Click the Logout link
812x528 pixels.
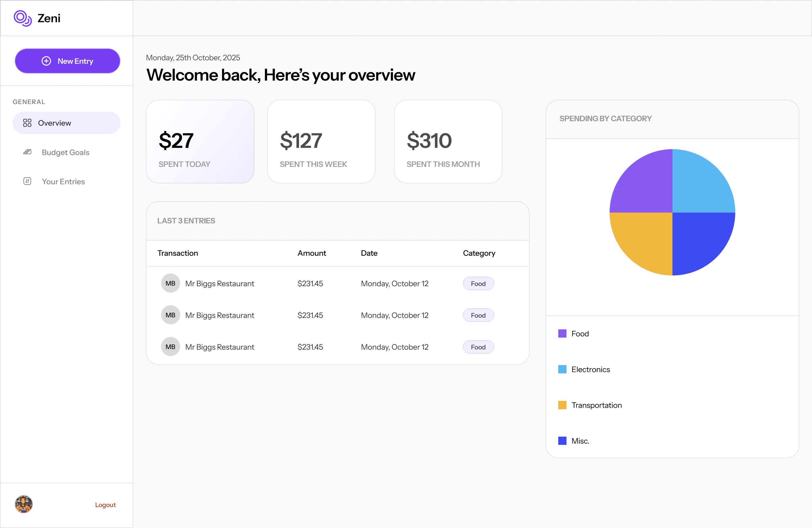click(105, 505)
